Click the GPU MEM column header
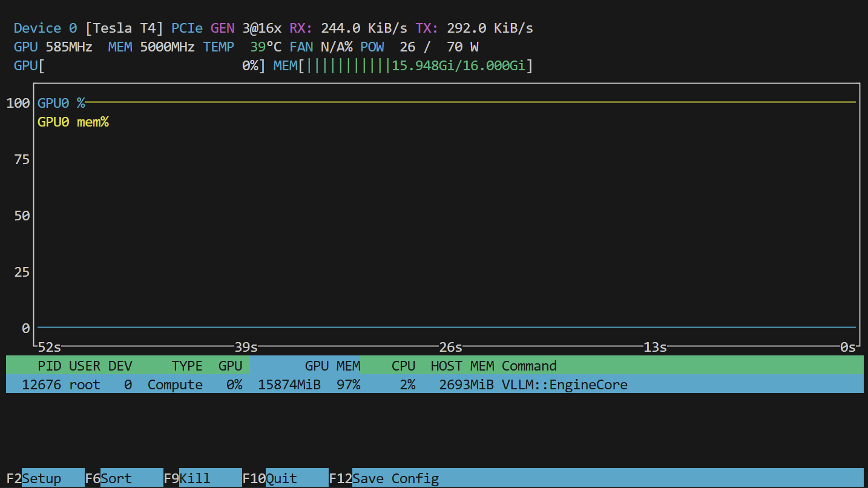Viewport: 868px width, 488px height. click(332, 366)
